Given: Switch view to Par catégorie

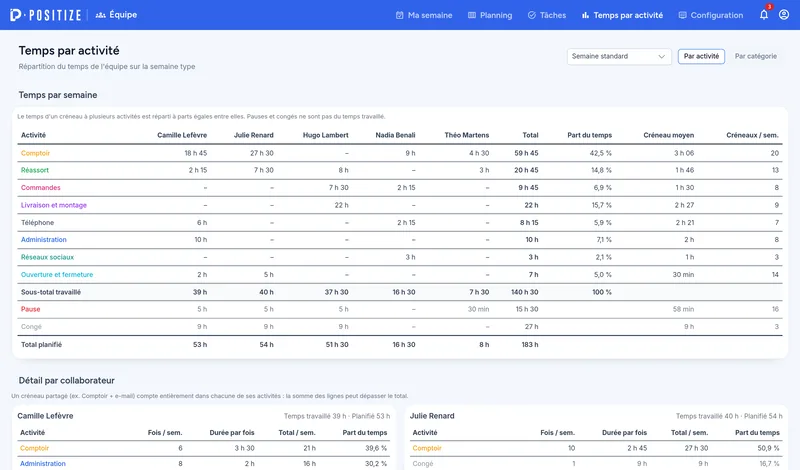Looking at the screenshot, I should 756,56.
